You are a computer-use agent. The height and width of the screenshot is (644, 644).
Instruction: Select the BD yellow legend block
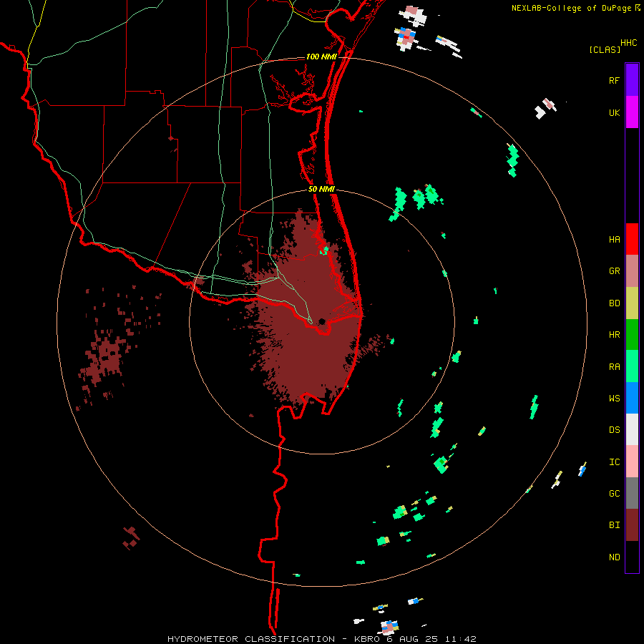tap(632, 303)
